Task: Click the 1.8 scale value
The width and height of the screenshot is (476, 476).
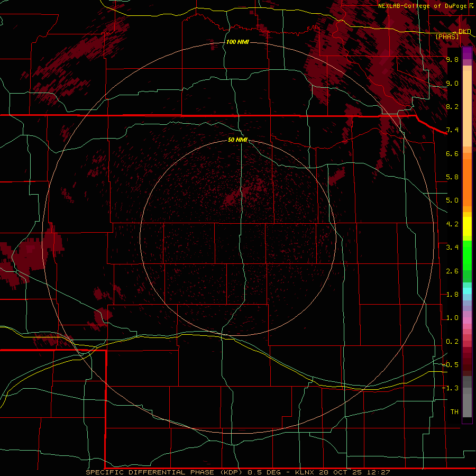Action: point(452,295)
